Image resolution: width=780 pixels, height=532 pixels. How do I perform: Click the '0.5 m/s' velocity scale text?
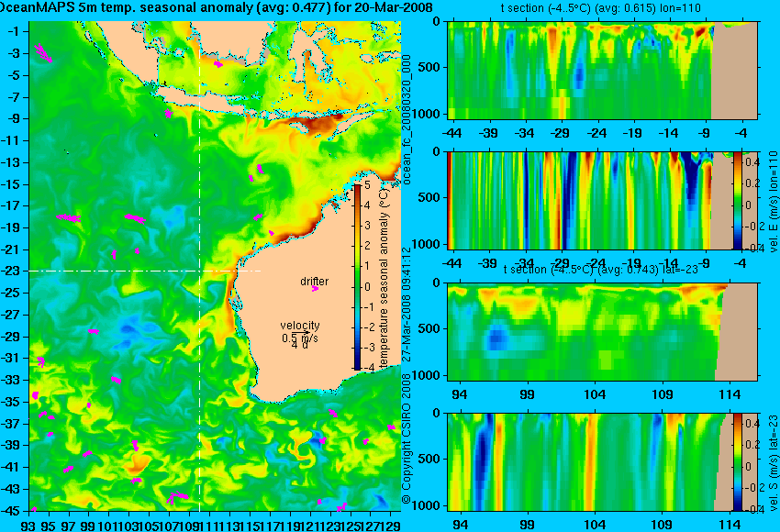pyautogui.click(x=300, y=338)
